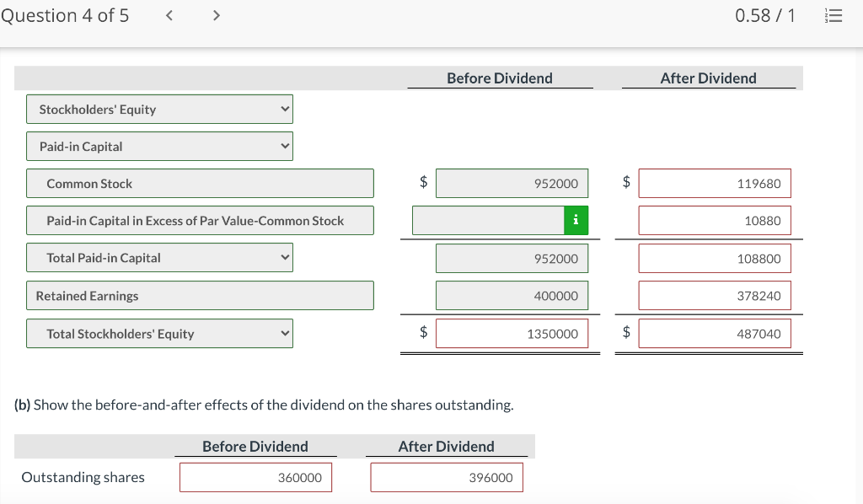This screenshot has width=863, height=504.
Task: Select Total Stockholders' Equity before value 1350000
Action: 512,334
